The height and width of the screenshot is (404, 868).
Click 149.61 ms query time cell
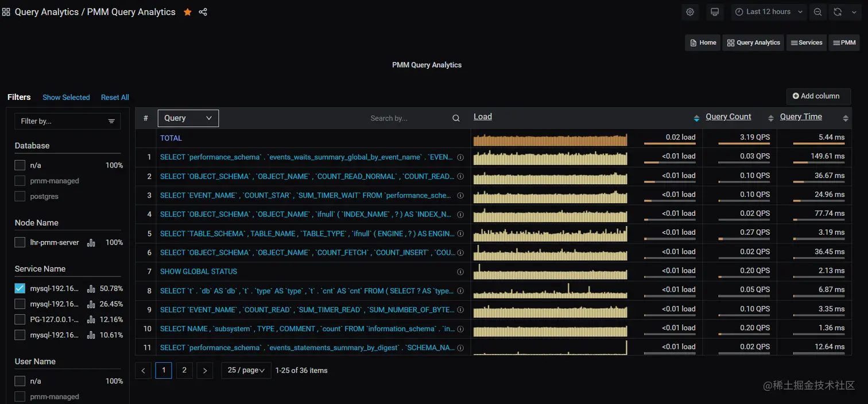point(814,157)
